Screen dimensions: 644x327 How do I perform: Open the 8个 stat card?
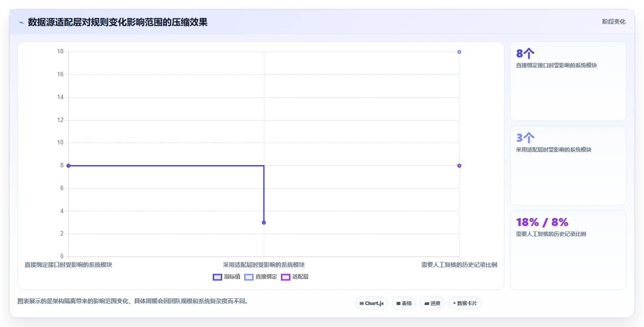coord(568,81)
